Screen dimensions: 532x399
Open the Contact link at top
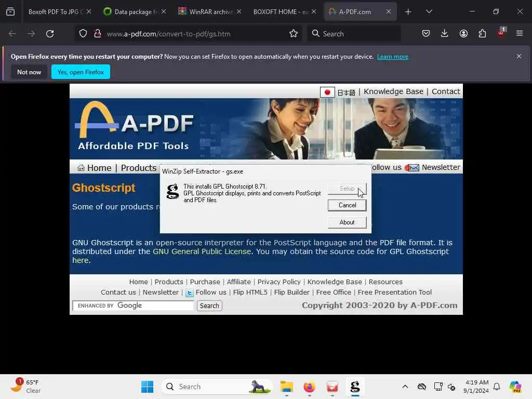tap(445, 91)
